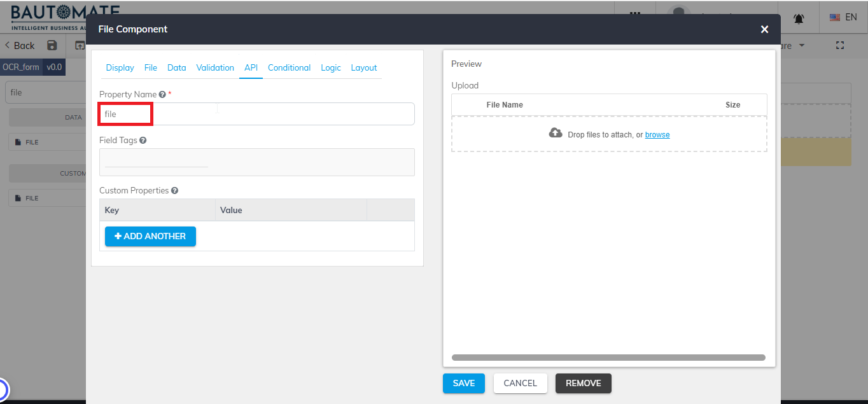Screen dimensions: 868x404
Task: Click the CANCEL button
Action: click(x=521, y=383)
